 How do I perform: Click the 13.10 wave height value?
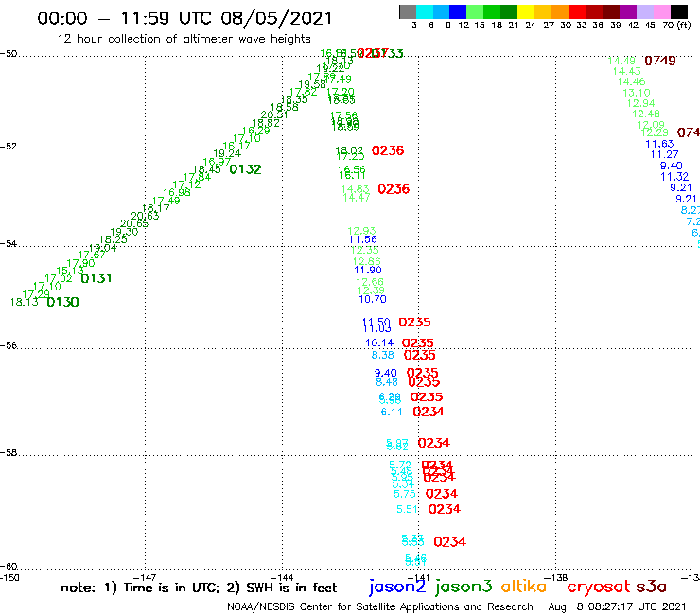[637, 93]
